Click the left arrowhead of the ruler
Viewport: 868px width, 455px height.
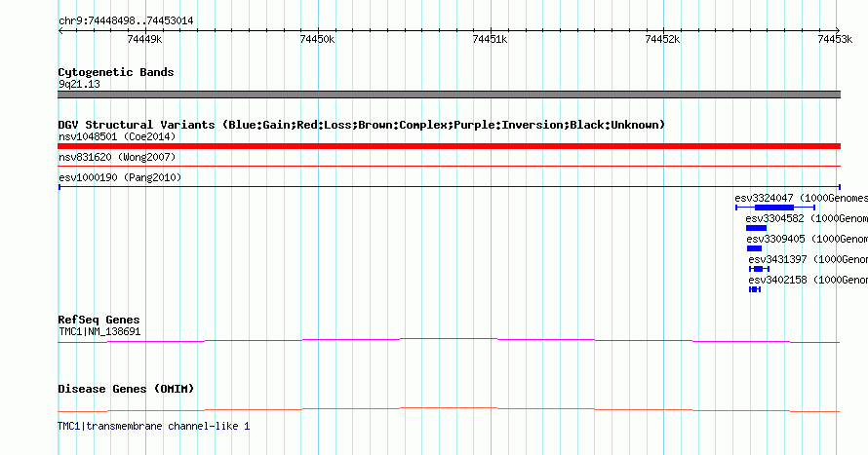click(x=60, y=31)
